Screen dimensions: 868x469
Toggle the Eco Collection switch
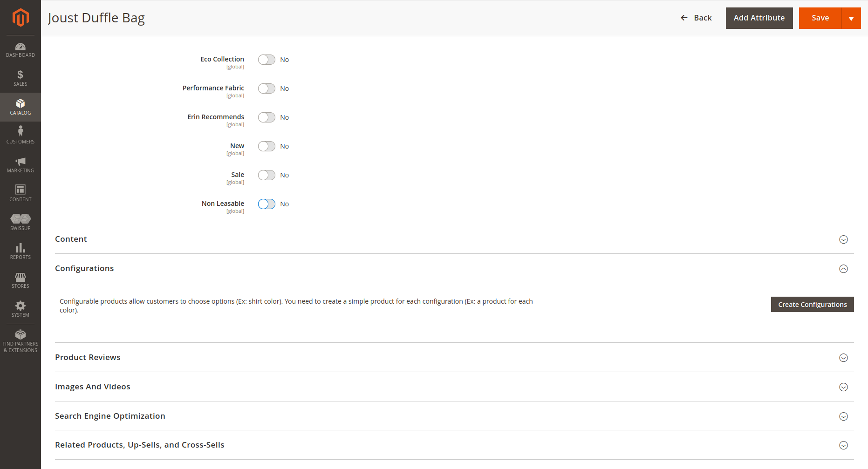(267, 60)
